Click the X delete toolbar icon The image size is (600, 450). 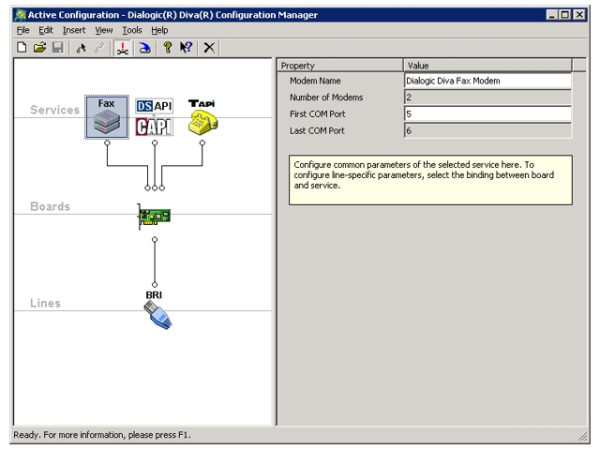coord(209,48)
